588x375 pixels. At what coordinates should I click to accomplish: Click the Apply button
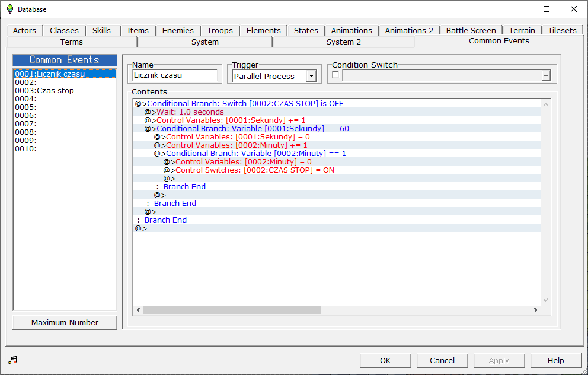click(x=499, y=360)
